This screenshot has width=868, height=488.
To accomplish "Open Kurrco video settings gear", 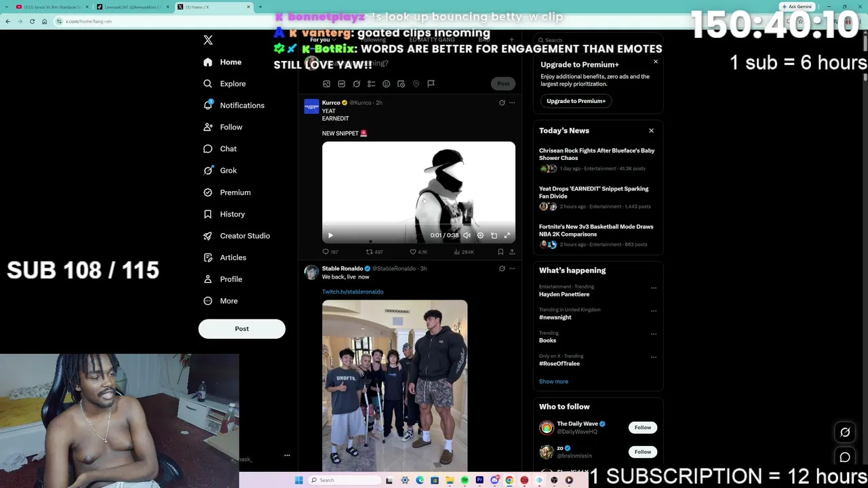I will (x=480, y=235).
